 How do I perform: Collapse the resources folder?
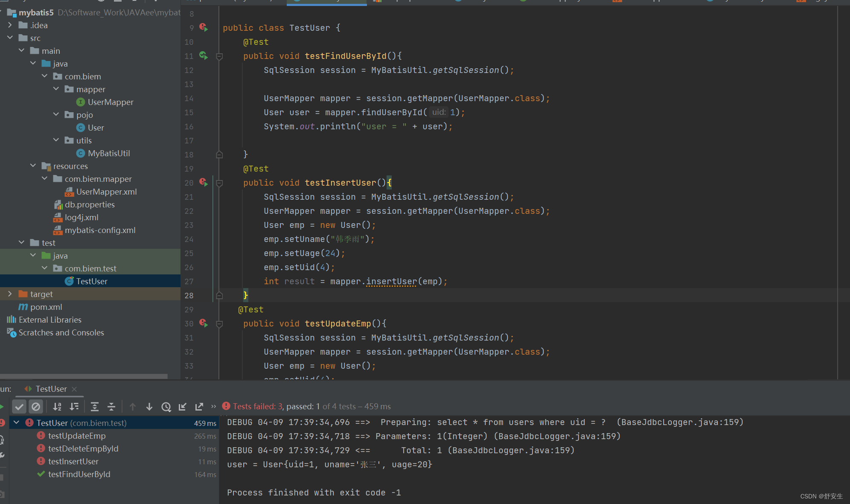point(33,166)
